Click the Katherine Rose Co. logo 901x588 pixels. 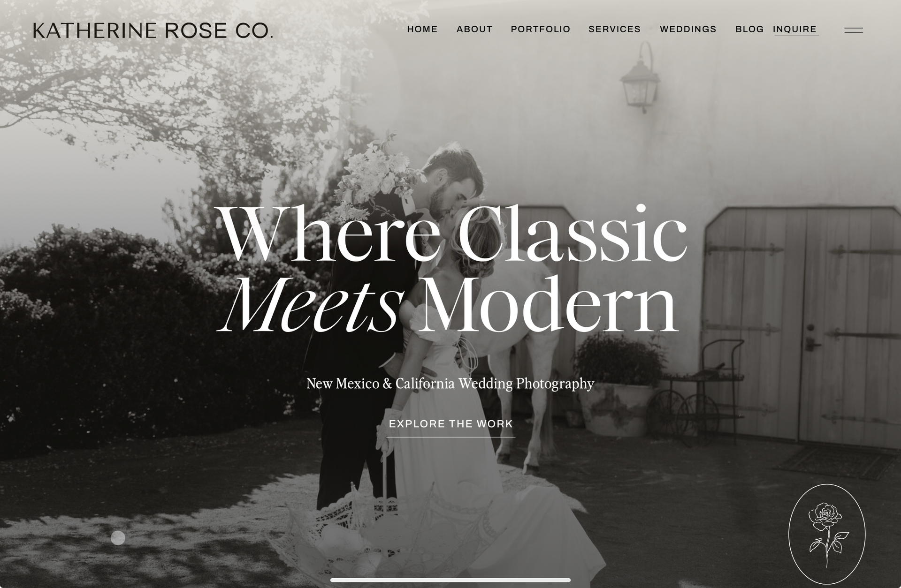(153, 31)
